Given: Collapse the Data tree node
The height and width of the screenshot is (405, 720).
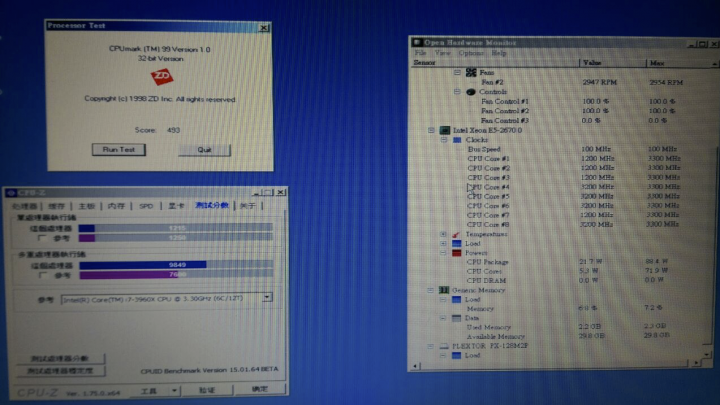Looking at the screenshot, I should pos(443,318).
